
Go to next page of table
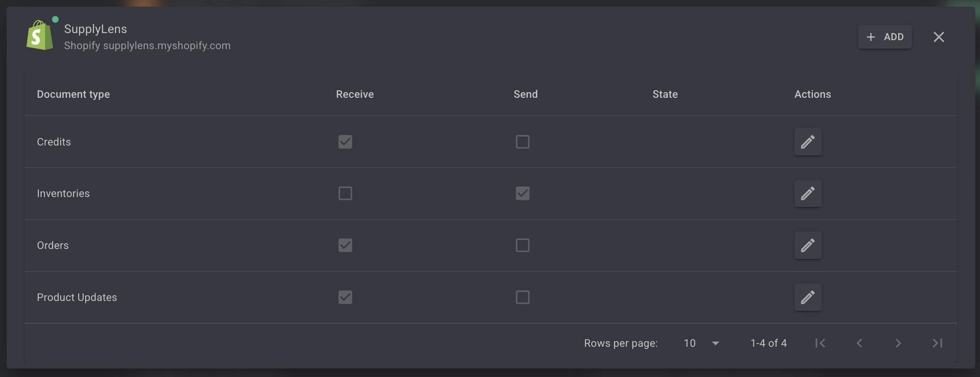(x=898, y=343)
